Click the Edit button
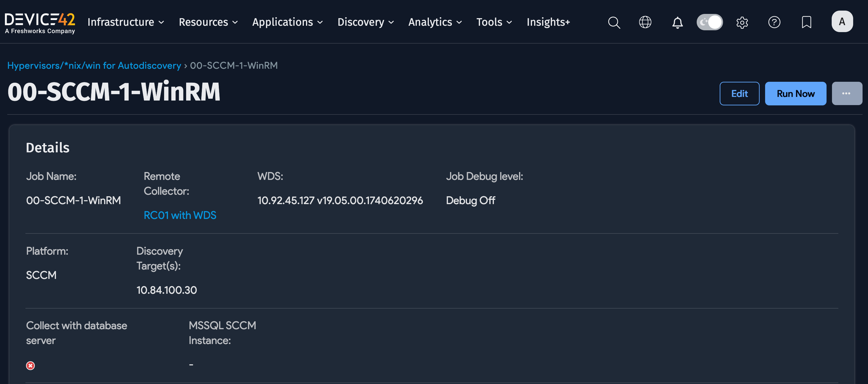 739,93
